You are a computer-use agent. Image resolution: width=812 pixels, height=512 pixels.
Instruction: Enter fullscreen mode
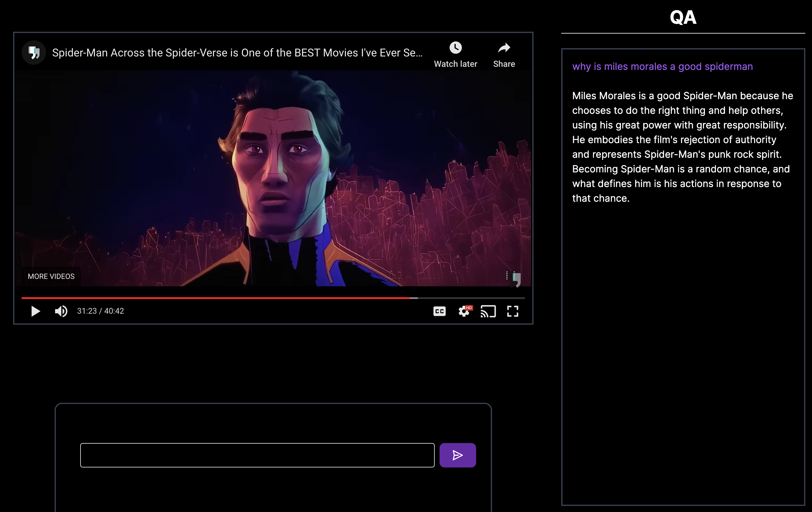[512, 311]
